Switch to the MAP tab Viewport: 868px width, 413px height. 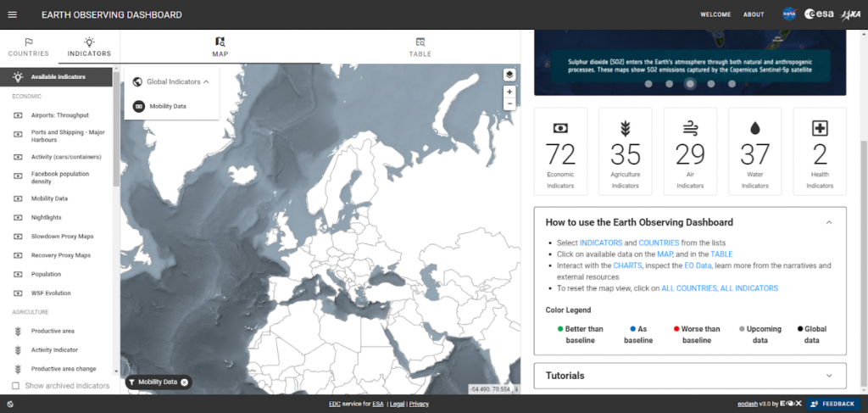tap(220, 47)
